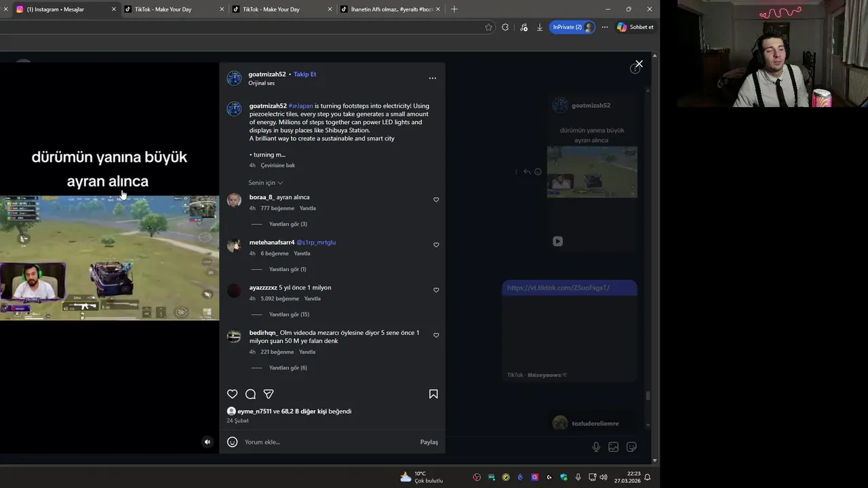Reply to boraa_8_ with 'Yanıtla'
Viewport: 868px width, 488px height.
tap(307, 208)
